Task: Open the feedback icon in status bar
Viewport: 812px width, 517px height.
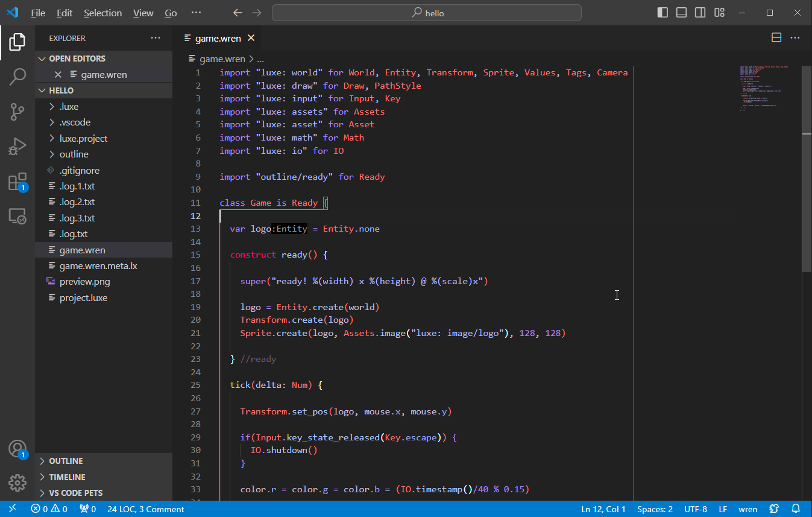Action: 775,509
